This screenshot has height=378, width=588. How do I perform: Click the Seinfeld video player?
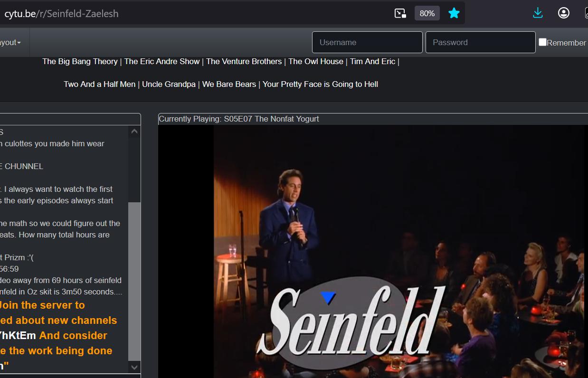(x=373, y=251)
